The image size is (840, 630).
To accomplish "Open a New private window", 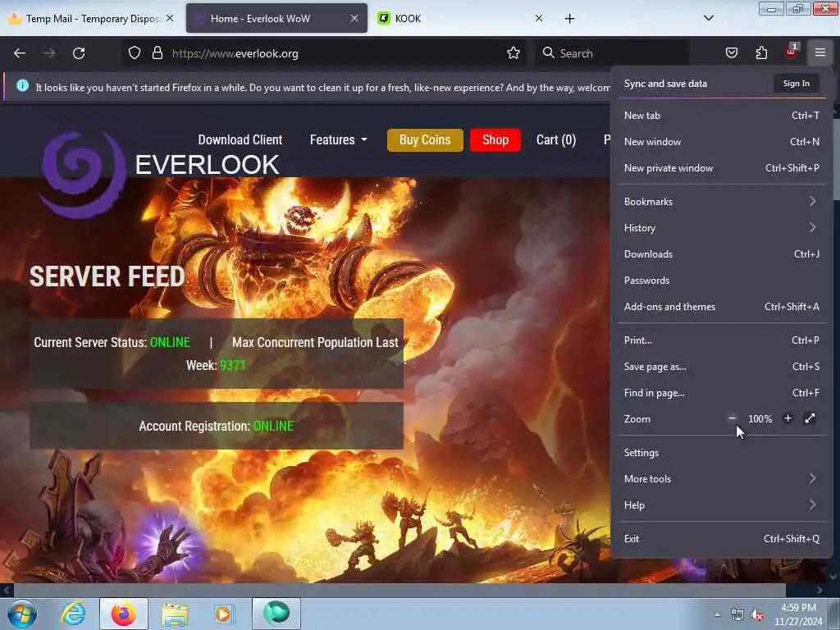I will coord(722,167).
